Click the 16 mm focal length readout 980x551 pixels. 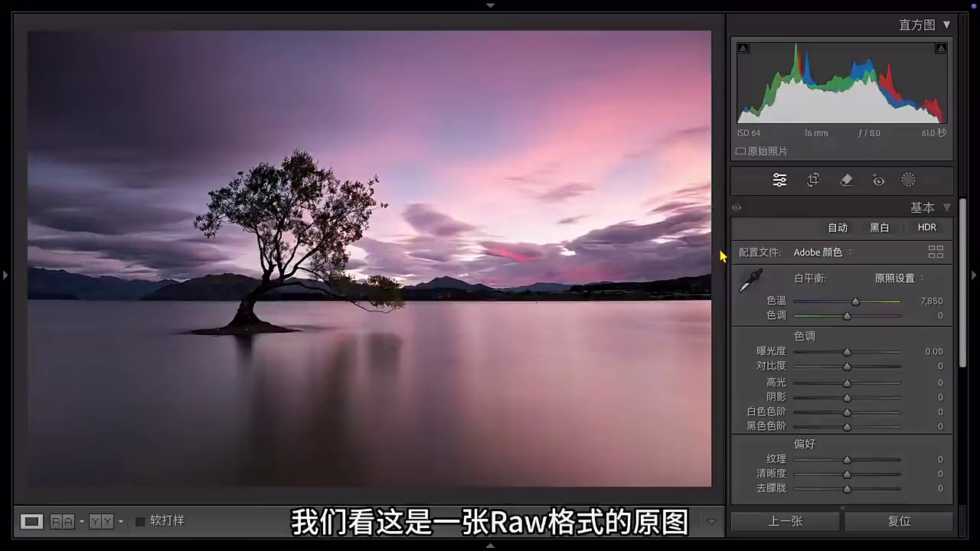coord(816,133)
